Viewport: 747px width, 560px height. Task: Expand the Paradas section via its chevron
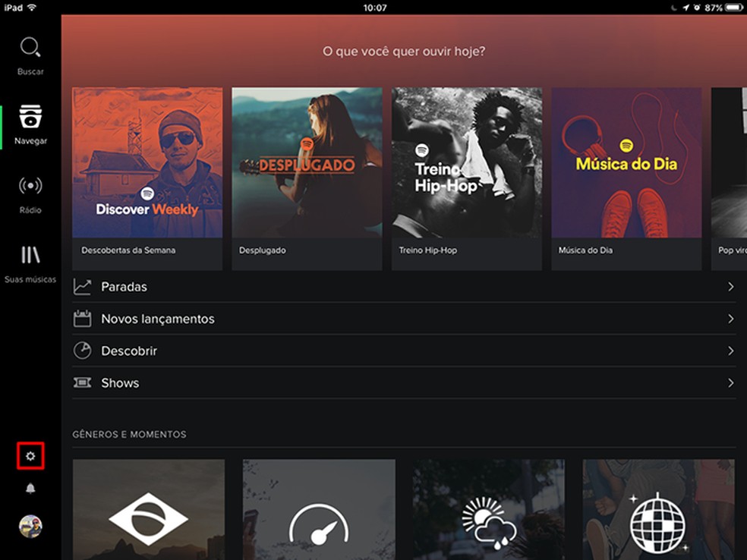(x=730, y=287)
